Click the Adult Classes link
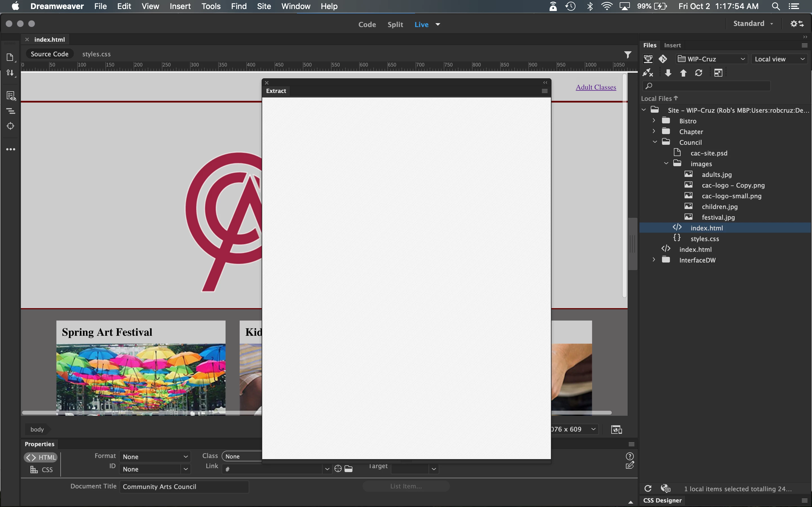This screenshot has height=507, width=812. click(595, 87)
